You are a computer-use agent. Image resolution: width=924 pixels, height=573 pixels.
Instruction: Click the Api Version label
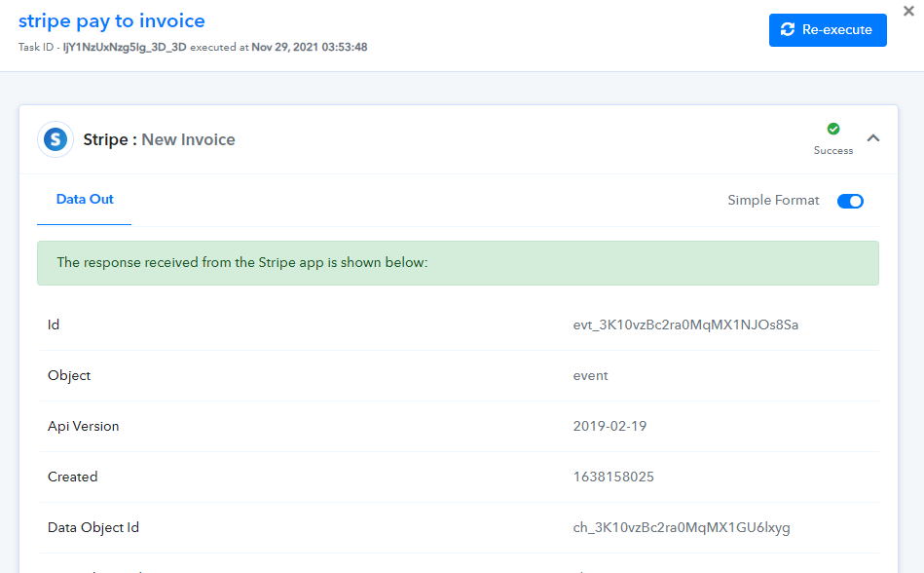click(x=83, y=426)
